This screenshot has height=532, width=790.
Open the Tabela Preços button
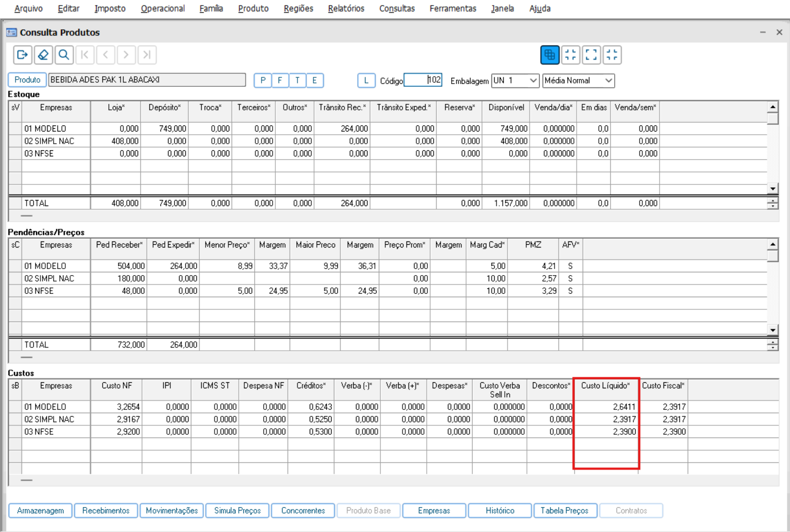564,510
